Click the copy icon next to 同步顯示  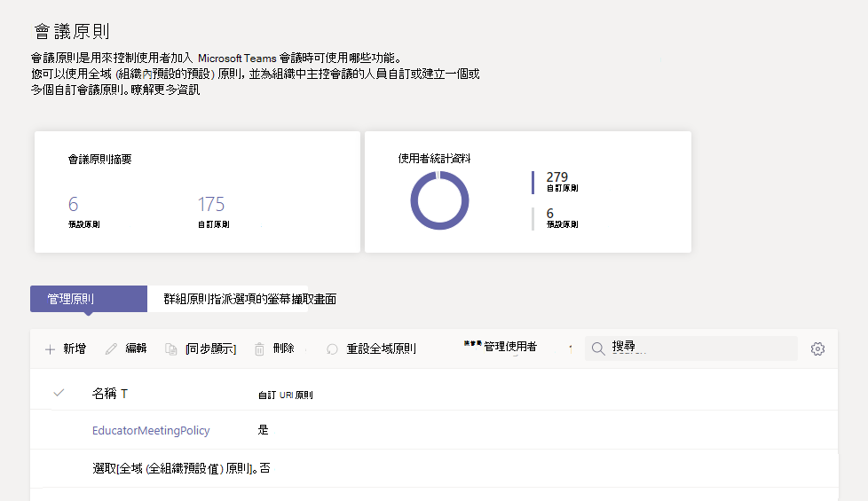coord(171,349)
